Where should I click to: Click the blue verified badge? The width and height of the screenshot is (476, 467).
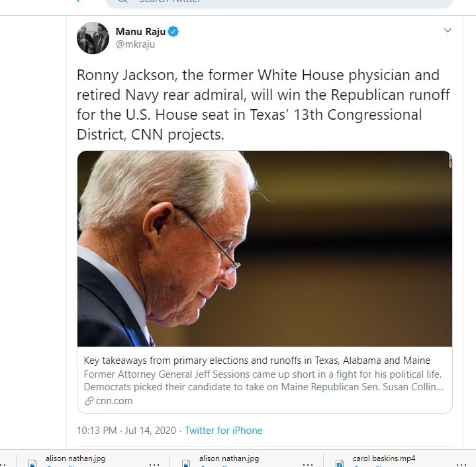(x=173, y=32)
